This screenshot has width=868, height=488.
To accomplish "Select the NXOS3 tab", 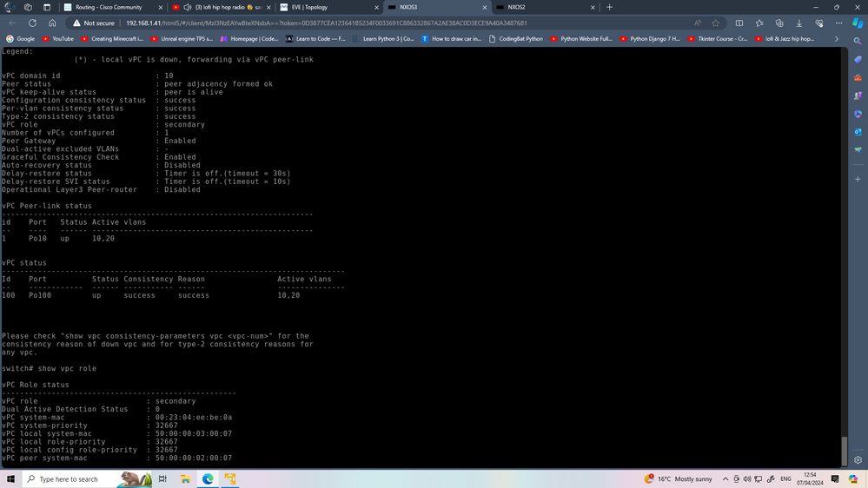I will pos(437,7).
